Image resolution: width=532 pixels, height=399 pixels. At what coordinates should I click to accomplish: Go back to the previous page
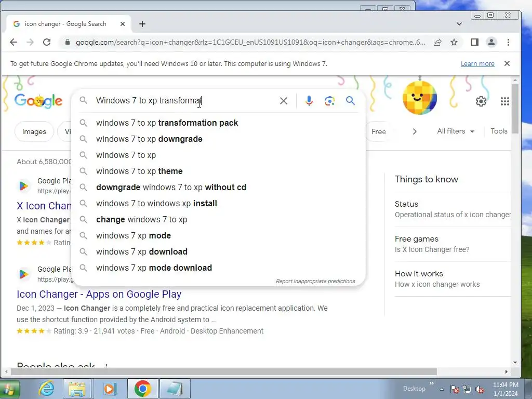pyautogui.click(x=14, y=42)
